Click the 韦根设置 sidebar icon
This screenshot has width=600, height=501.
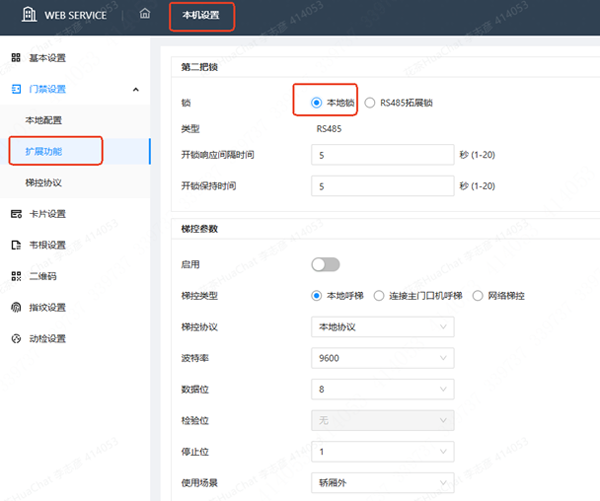tap(16, 244)
